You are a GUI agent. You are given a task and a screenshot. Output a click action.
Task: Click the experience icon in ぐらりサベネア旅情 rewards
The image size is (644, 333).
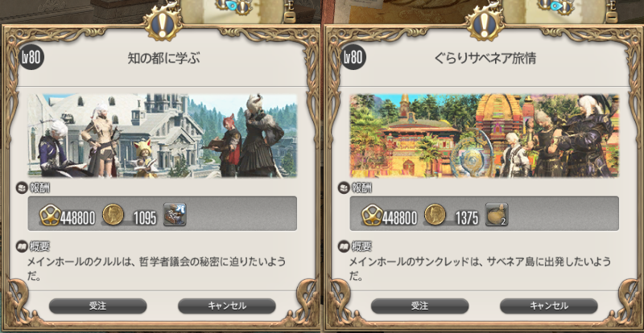(x=372, y=215)
